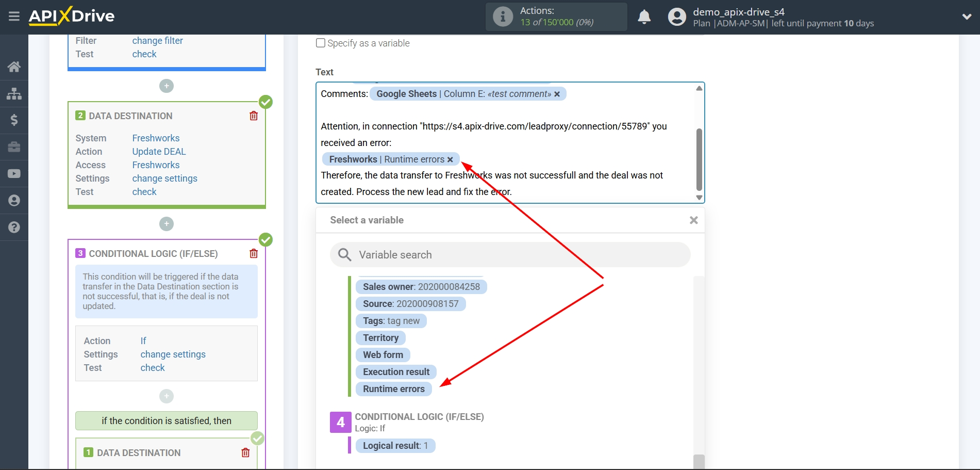The height and width of the screenshot is (470, 980).
Task: Open change settings for Data Destination
Action: tap(164, 178)
